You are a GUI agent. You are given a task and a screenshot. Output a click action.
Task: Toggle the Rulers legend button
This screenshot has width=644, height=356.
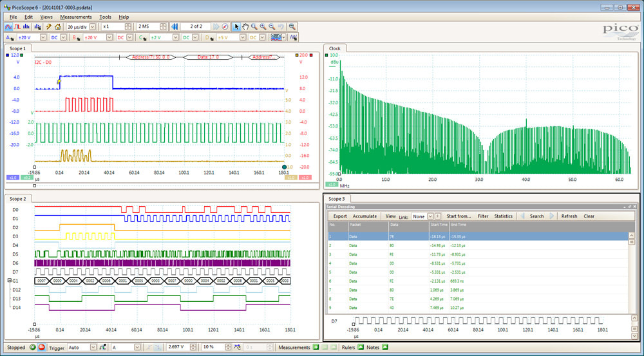[361, 348]
